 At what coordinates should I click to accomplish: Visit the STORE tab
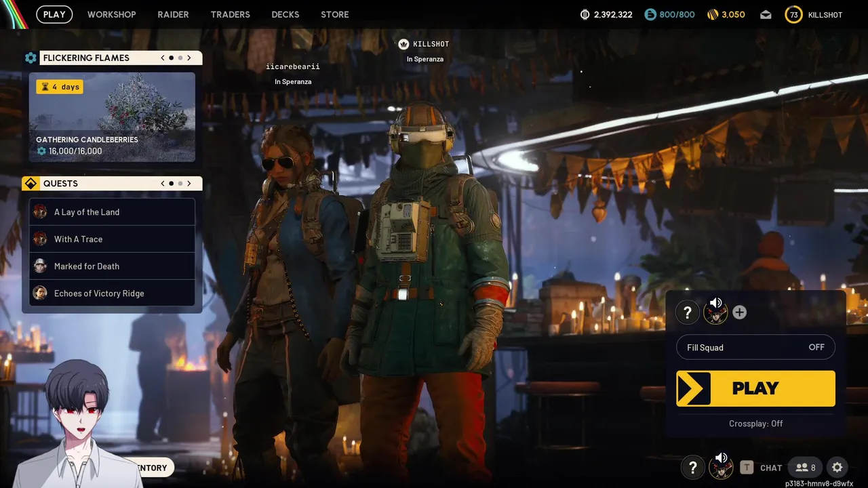pyautogui.click(x=334, y=14)
